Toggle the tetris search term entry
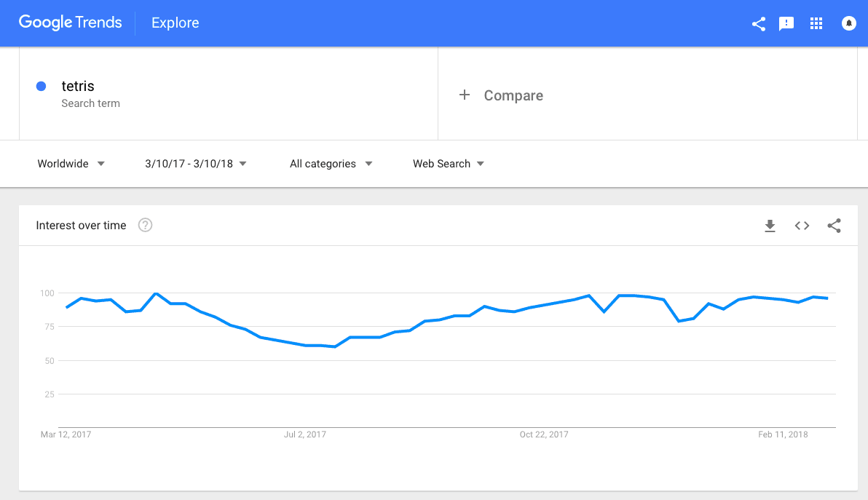The width and height of the screenshot is (868, 500). (77, 86)
